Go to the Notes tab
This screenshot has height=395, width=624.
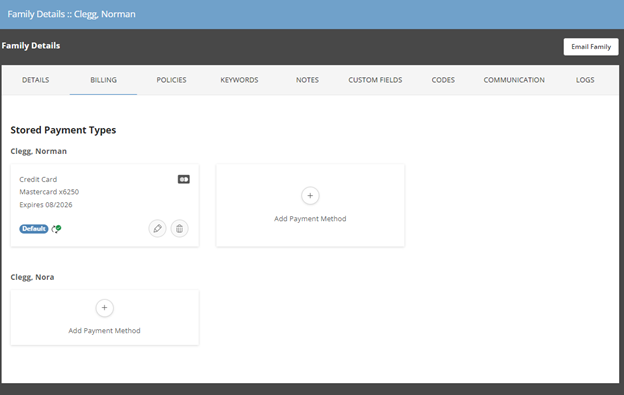pos(307,80)
